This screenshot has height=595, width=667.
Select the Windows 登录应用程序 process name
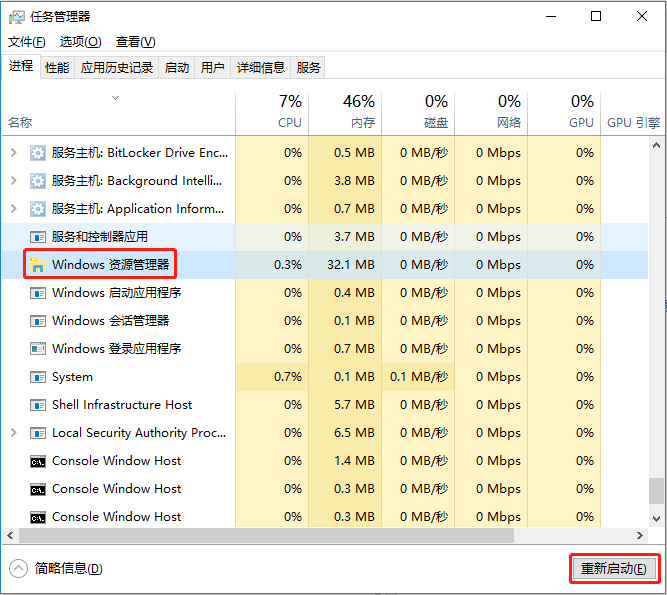(x=117, y=349)
